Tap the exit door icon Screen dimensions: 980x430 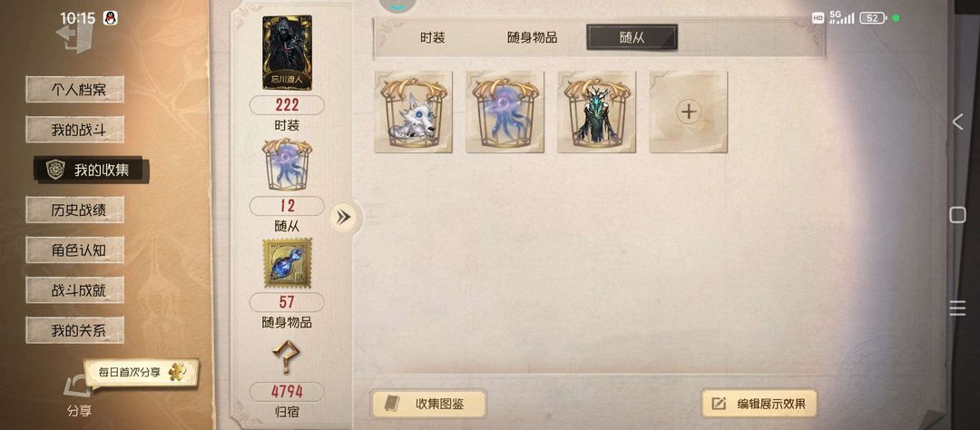(75, 36)
